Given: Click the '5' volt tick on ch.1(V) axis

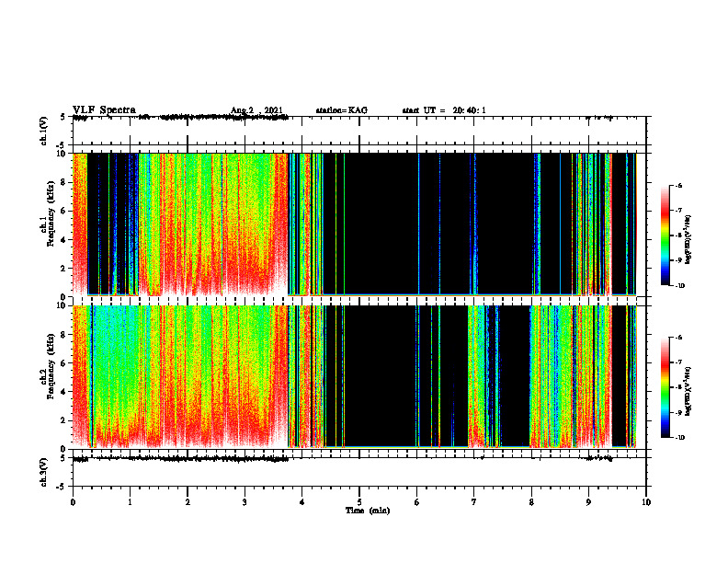Looking at the screenshot, I should pyautogui.click(x=63, y=117).
